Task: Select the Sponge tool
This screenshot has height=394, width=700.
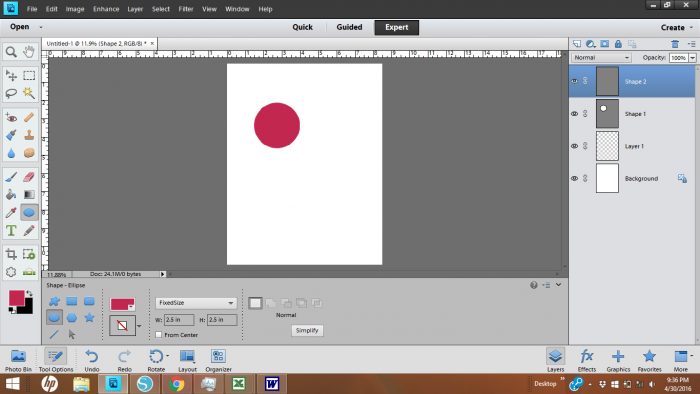Action: (29, 153)
